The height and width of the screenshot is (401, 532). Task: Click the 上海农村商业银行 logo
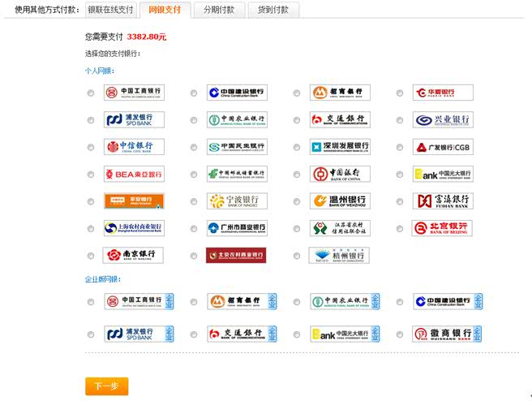(x=134, y=228)
